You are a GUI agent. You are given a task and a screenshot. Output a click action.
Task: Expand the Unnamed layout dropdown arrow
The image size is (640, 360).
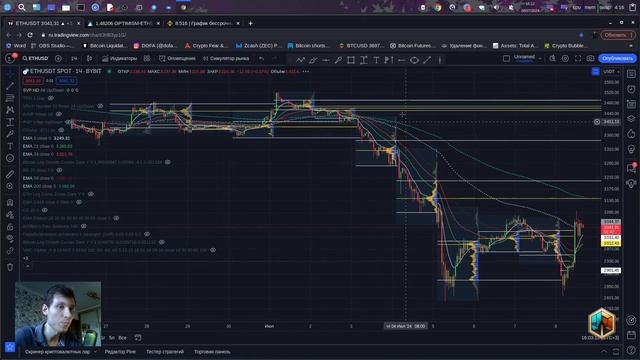click(540, 59)
